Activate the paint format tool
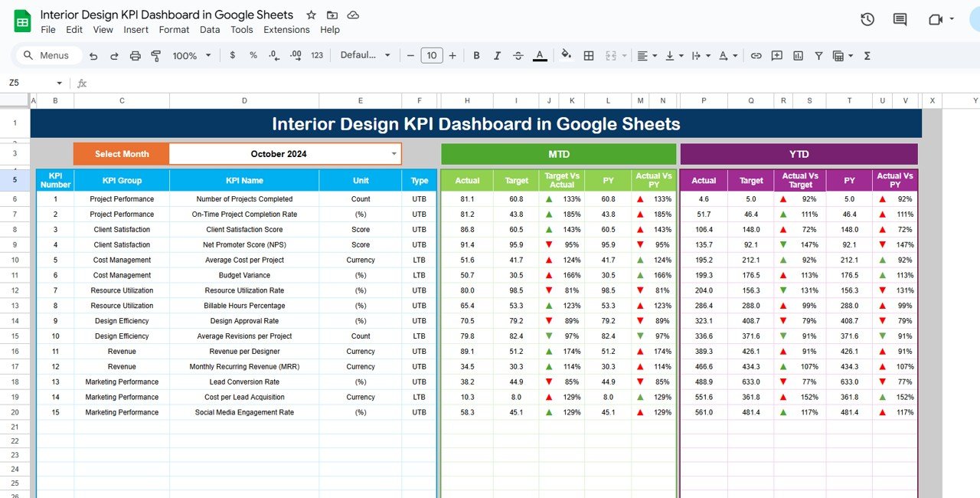 [156, 56]
